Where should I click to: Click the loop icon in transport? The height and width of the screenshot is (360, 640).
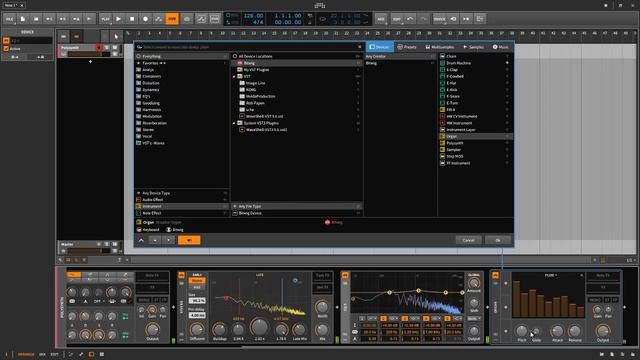tap(322, 19)
